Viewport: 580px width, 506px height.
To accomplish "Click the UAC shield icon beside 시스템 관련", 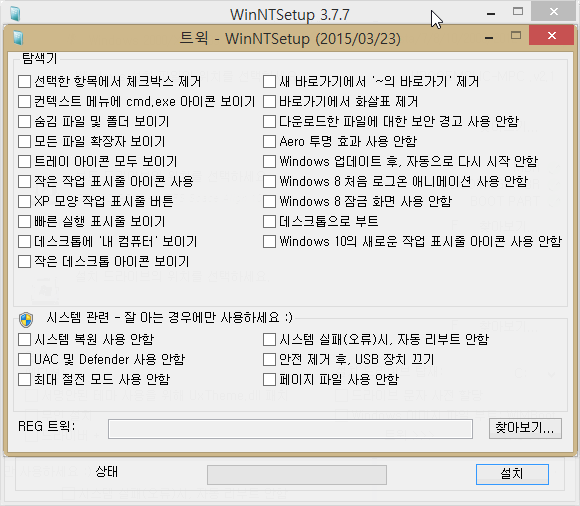I will click(x=26, y=319).
